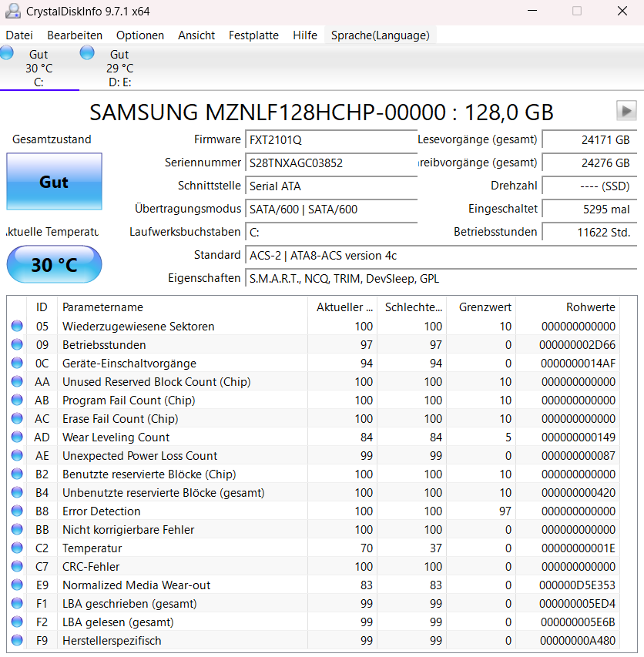This screenshot has height=657, width=644.
Task: Close the CrystalDiskInfo window
Action: 622,11
